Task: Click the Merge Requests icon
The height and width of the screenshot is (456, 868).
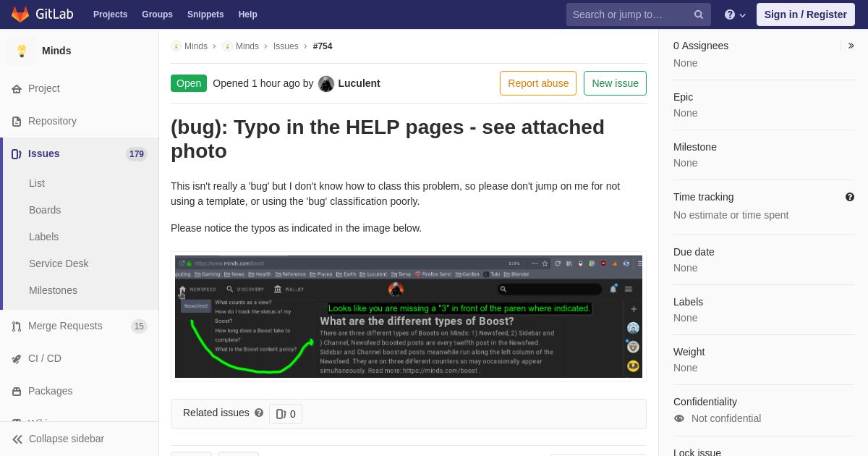Action: click(17, 326)
